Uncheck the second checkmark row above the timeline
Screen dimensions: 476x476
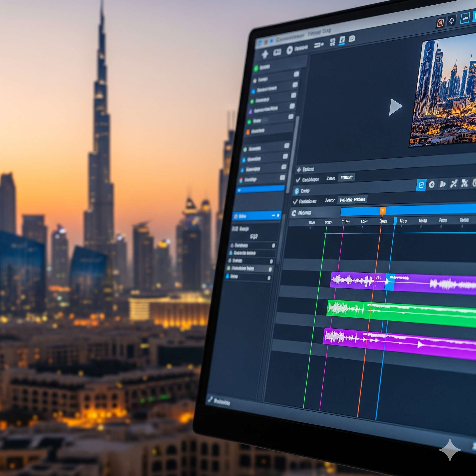pos(295,202)
